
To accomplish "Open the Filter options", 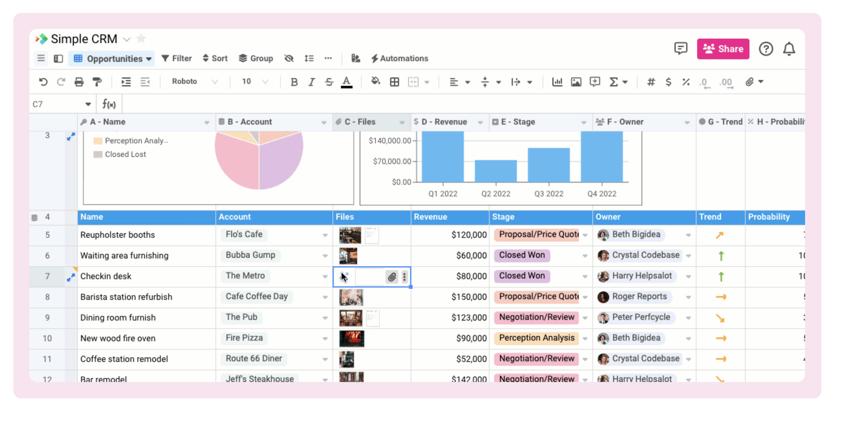I will pyautogui.click(x=177, y=58).
